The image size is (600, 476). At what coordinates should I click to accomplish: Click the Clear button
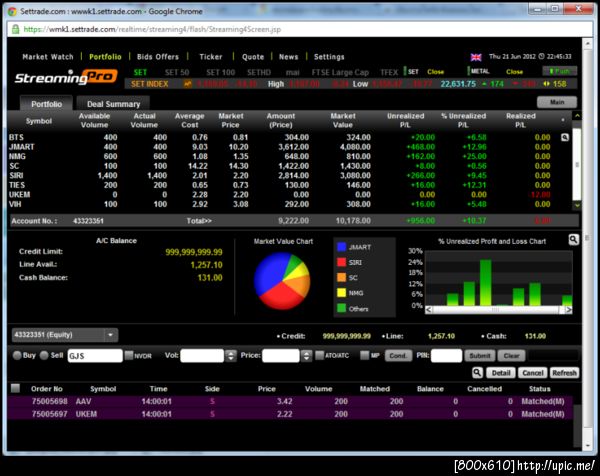(511, 355)
